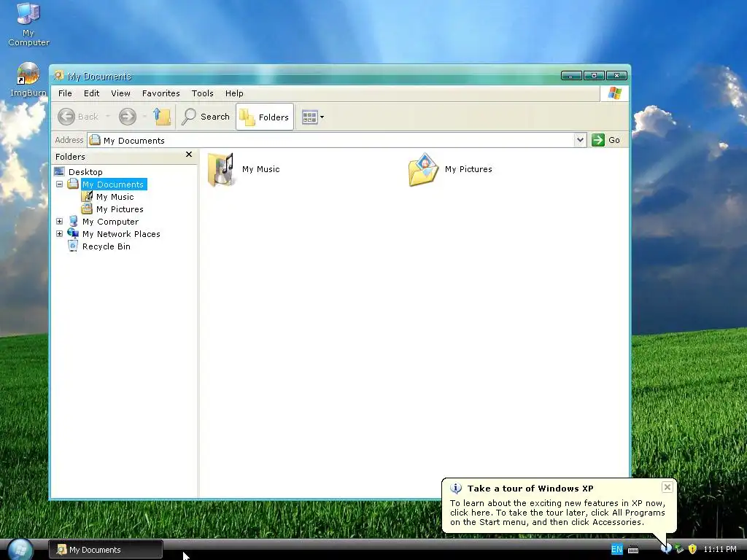This screenshot has height=560, width=747.
Task: Go up one folder level
Action: (162, 117)
